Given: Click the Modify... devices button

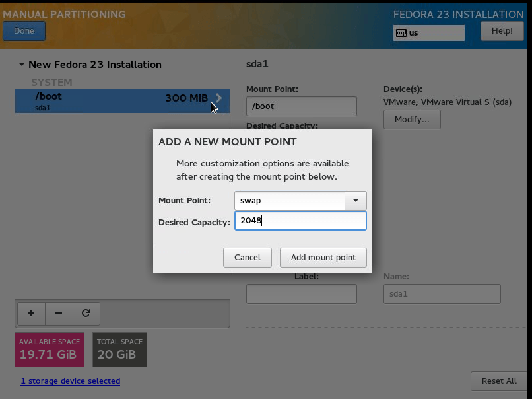Looking at the screenshot, I should click(x=412, y=120).
